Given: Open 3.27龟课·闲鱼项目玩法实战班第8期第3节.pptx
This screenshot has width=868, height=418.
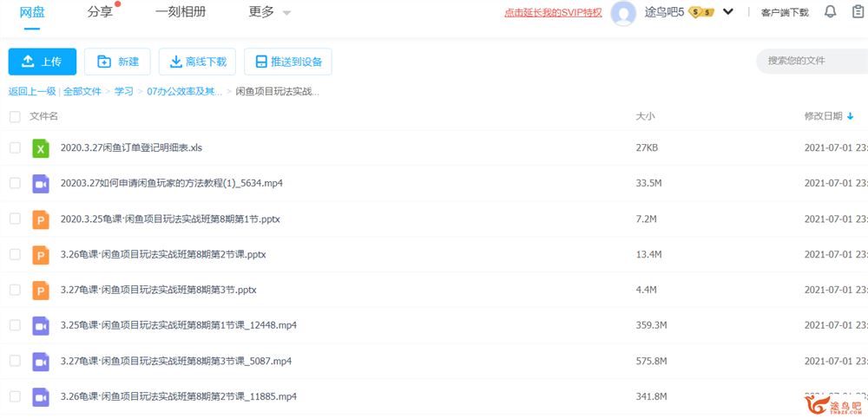Looking at the screenshot, I should tap(158, 291).
